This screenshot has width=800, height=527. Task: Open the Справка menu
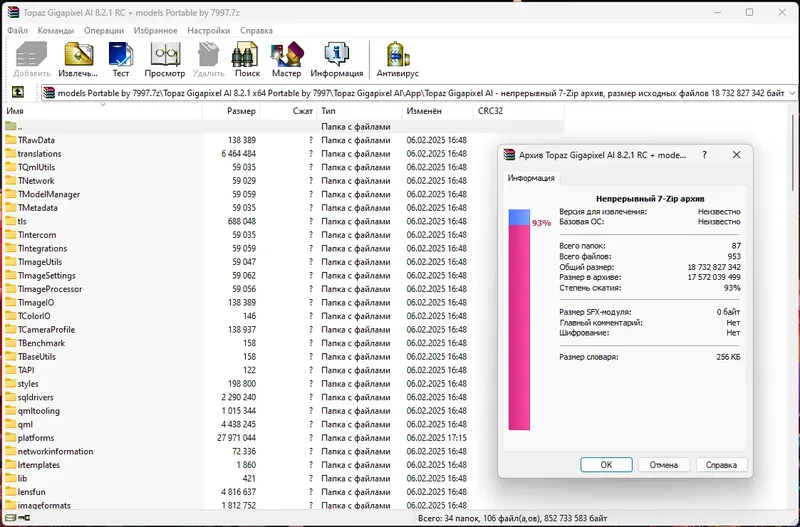(256, 31)
